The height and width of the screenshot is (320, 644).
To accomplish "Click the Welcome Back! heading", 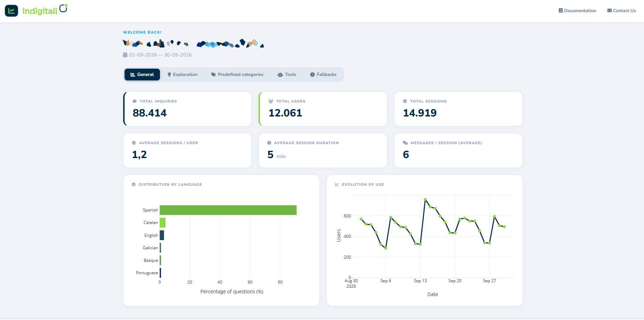I will (142, 32).
